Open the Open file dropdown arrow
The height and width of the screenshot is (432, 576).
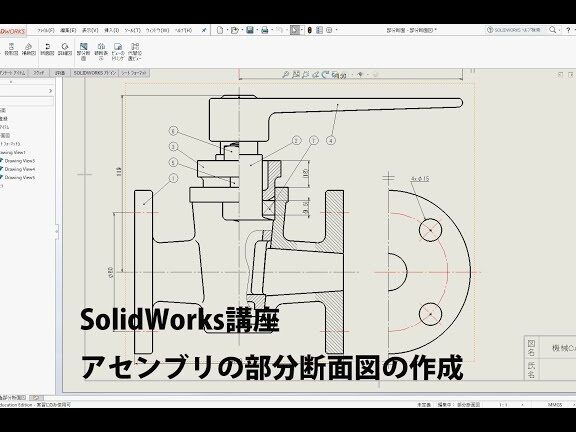coord(242,30)
